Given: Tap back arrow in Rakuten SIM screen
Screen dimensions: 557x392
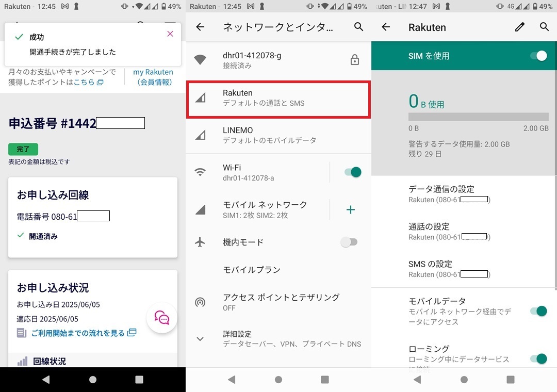Looking at the screenshot, I should (x=386, y=27).
